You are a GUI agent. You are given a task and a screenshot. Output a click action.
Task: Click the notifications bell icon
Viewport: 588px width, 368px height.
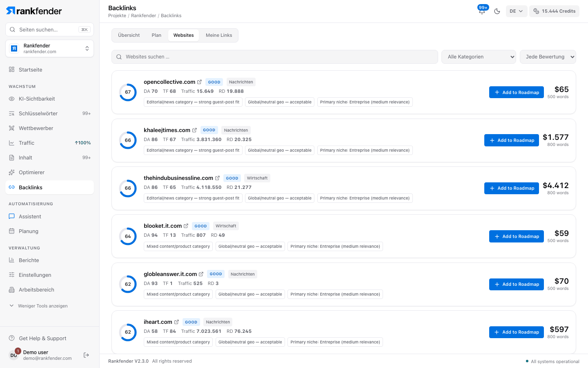pyautogui.click(x=482, y=11)
